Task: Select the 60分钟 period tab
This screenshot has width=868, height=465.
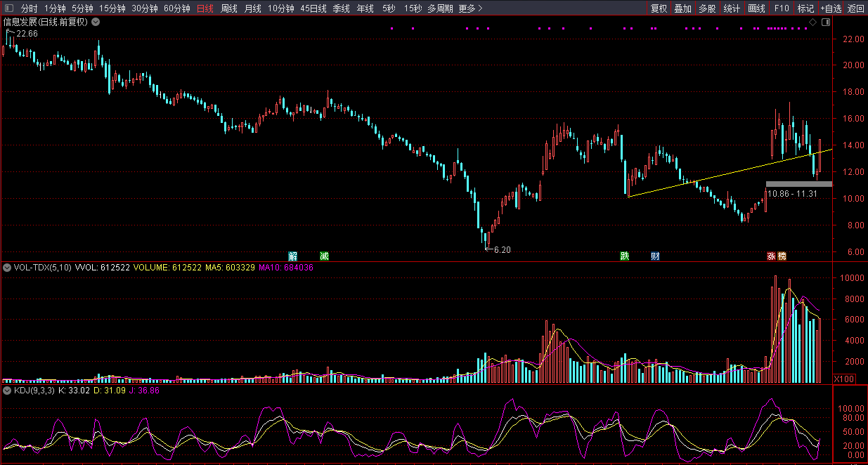Action: click(176, 8)
